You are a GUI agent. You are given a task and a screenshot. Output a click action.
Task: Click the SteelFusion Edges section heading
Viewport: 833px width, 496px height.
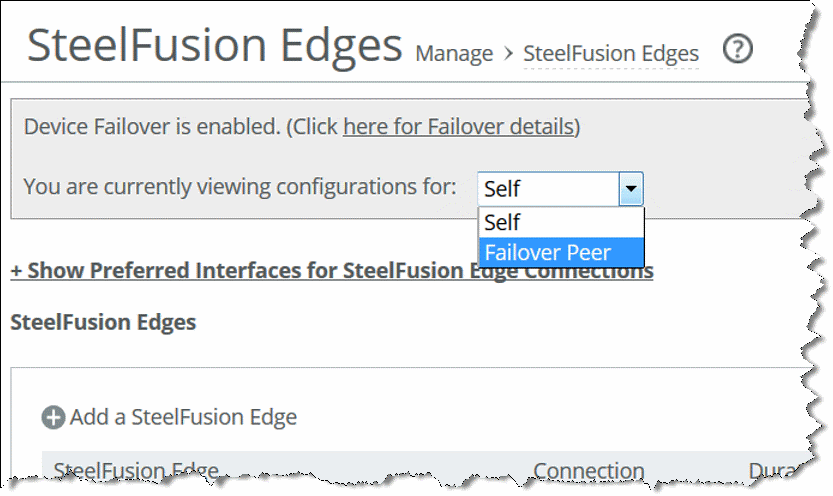[x=103, y=322]
